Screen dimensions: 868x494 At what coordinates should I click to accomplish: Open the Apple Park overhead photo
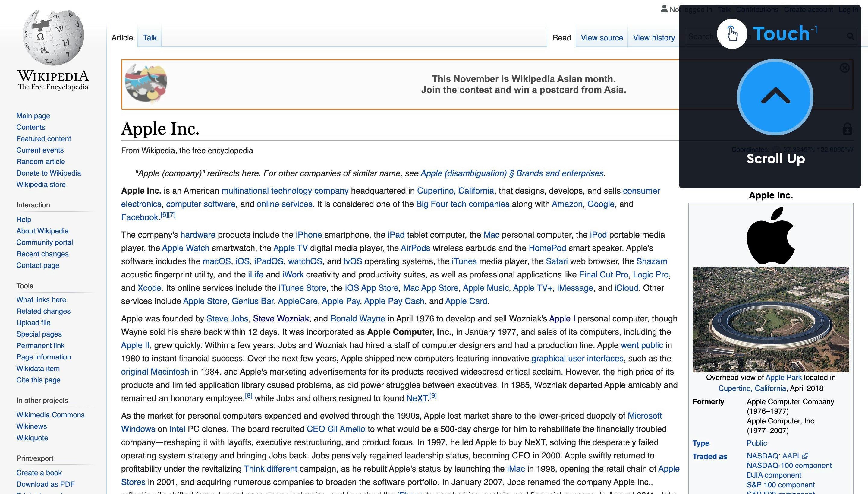(770, 319)
